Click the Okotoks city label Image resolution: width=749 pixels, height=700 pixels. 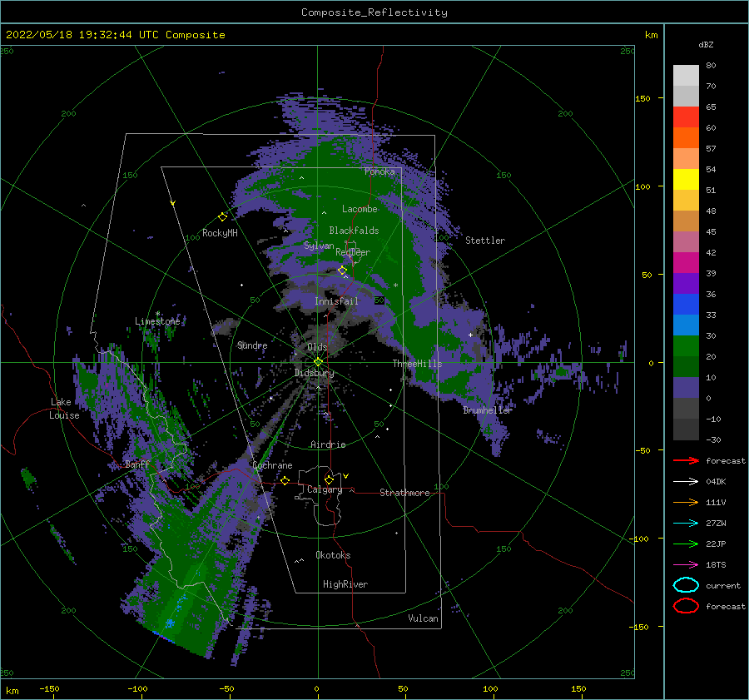click(x=334, y=555)
